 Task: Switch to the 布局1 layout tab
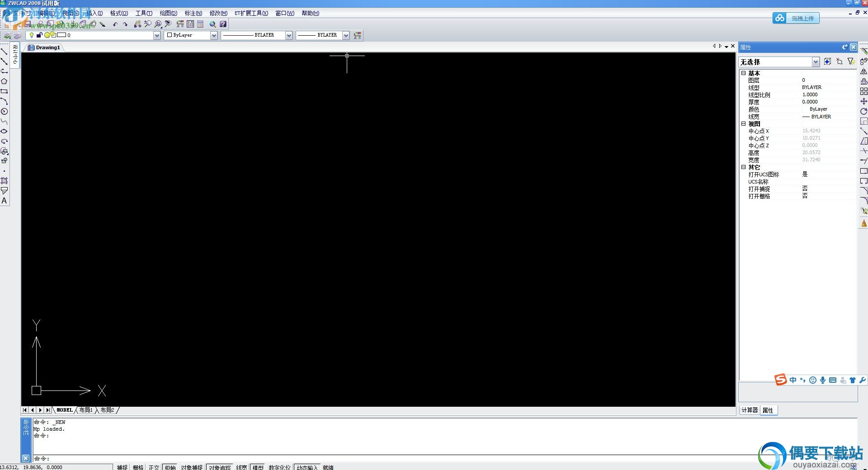[x=86, y=410]
